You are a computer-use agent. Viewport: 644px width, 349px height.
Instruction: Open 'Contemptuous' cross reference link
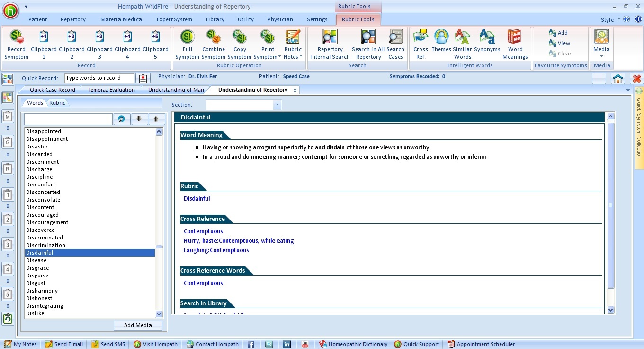coord(203,231)
